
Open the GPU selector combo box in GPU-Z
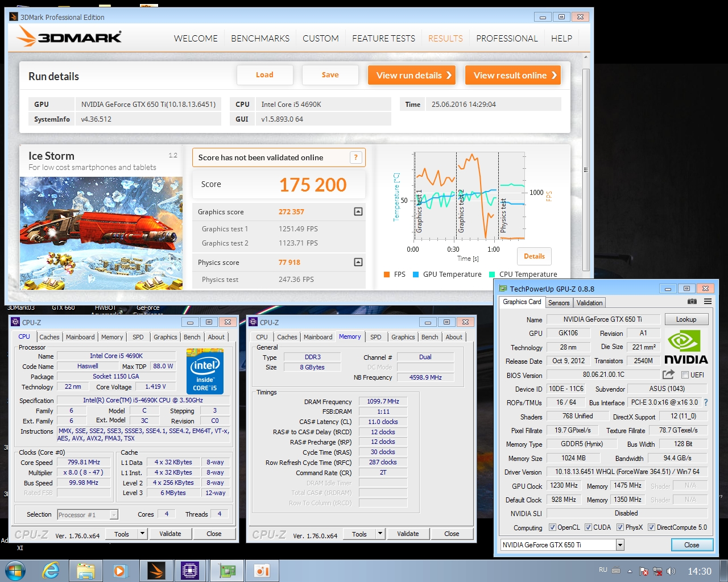pos(562,545)
